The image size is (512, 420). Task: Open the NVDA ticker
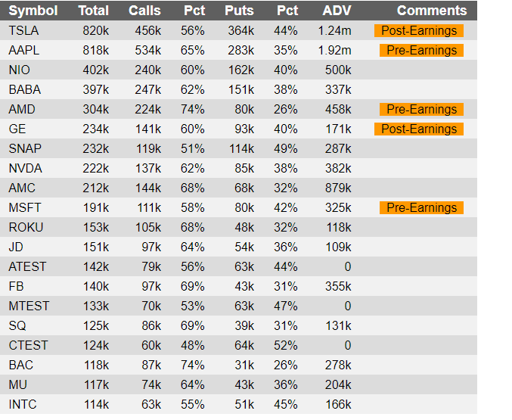(x=25, y=169)
